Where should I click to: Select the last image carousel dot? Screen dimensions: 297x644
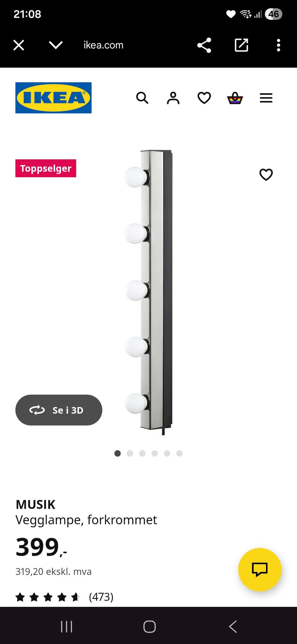179,453
